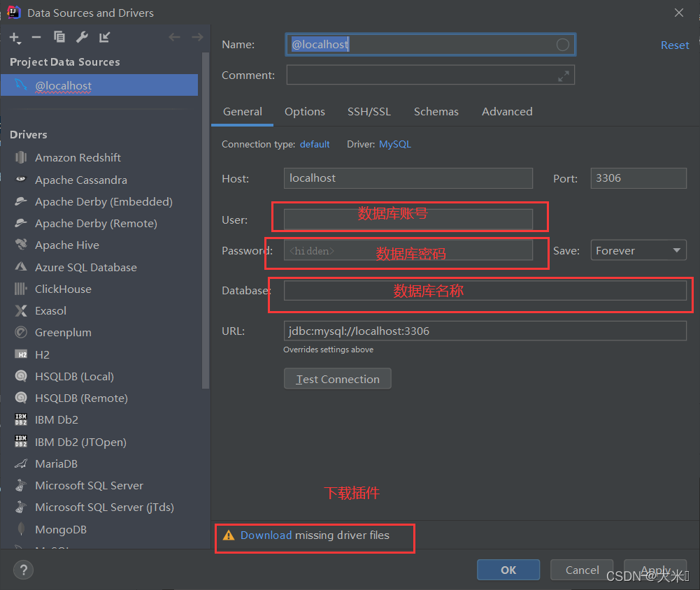Pick the Exasol driver
The image size is (700, 590).
[50, 310]
